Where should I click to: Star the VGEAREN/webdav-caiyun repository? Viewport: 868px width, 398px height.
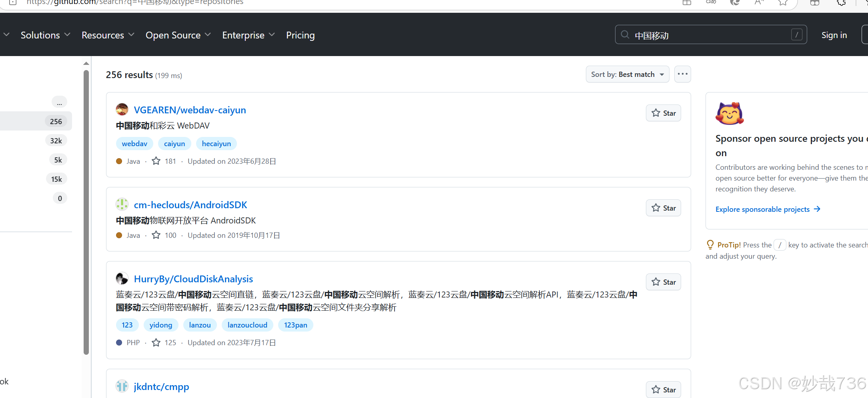tap(664, 113)
